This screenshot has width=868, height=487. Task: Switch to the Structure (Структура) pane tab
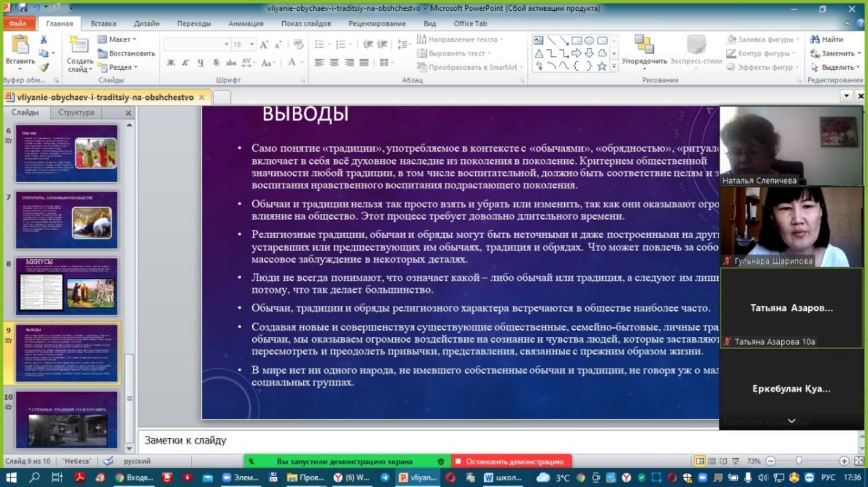(76, 112)
